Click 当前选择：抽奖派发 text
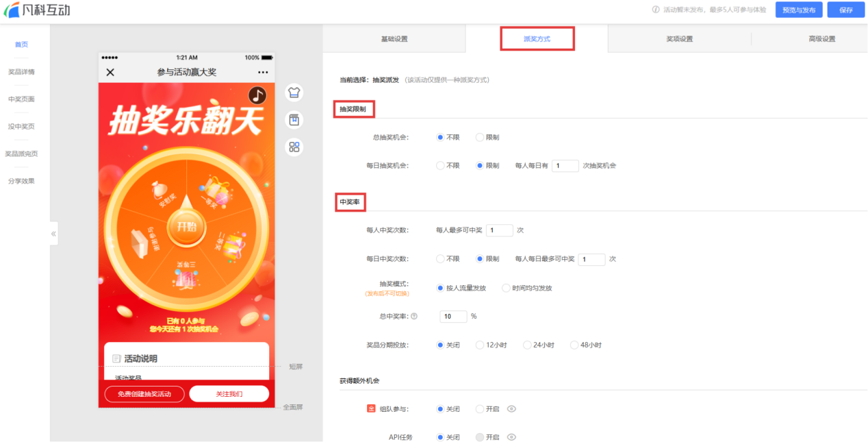This screenshot has width=868, height=442. pos(370,80)
